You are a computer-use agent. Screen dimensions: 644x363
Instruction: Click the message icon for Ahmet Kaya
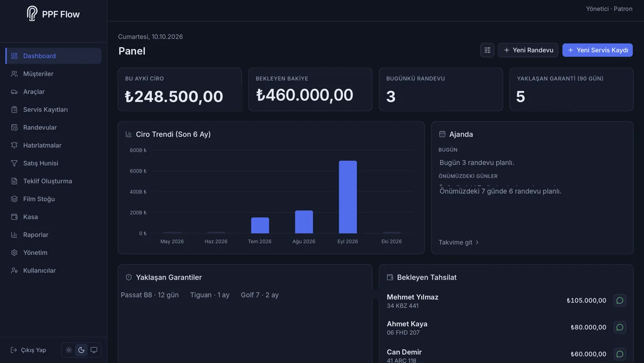[619, 328]
